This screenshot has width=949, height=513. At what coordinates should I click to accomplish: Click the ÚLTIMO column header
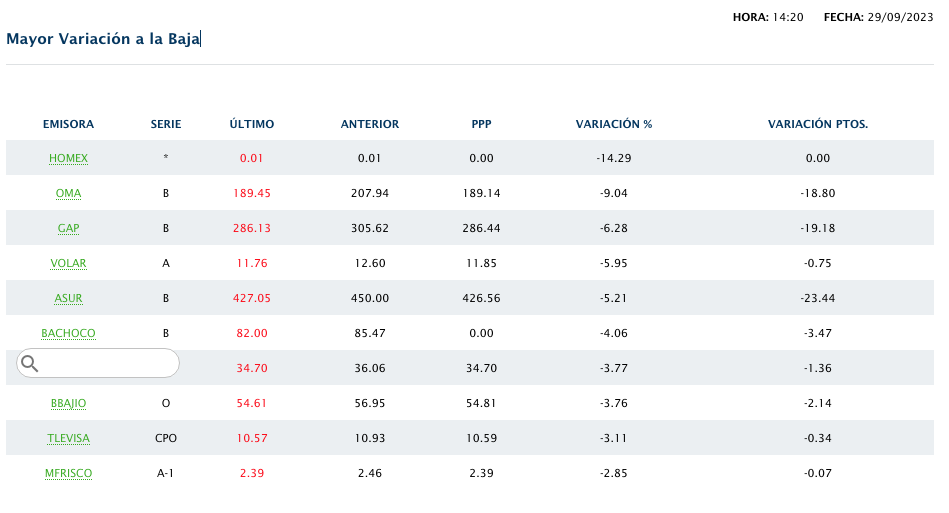pyautogui.click(x=251, y=124)
